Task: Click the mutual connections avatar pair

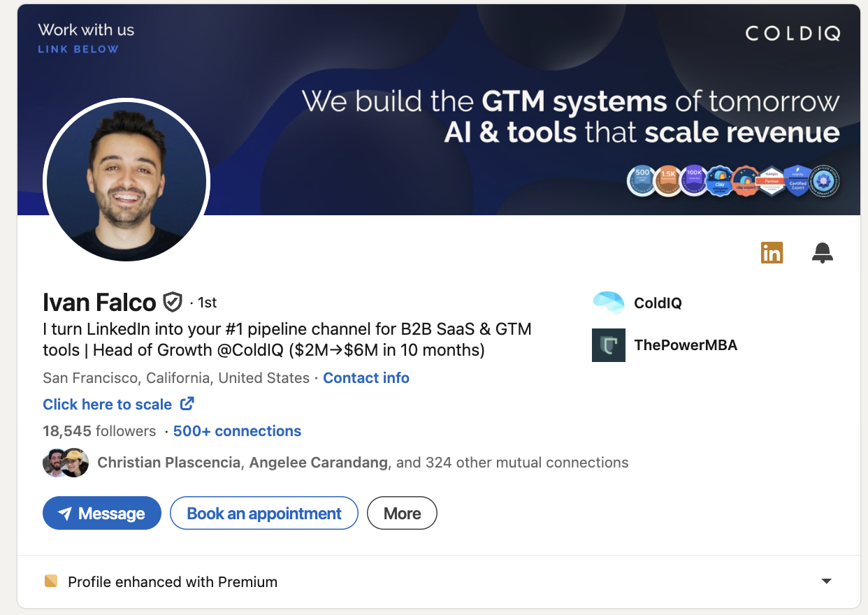Action: point(66,463)
